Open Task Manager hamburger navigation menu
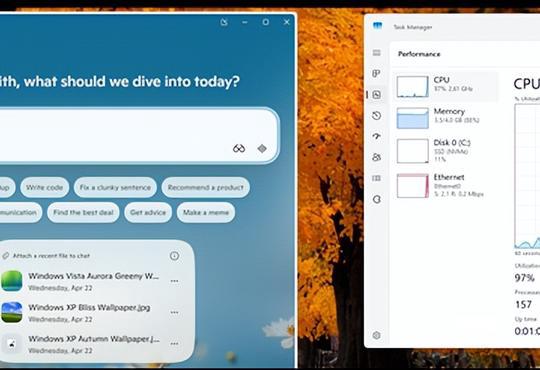This screenshot has width=540, height=370. click(x=376, y=53)
